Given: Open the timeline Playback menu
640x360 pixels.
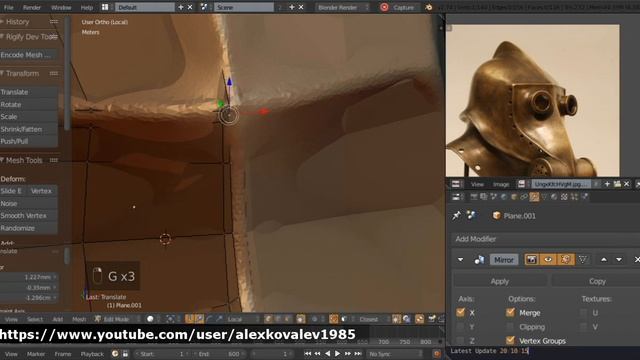Looking at the screenshot, I should point(92,354).
